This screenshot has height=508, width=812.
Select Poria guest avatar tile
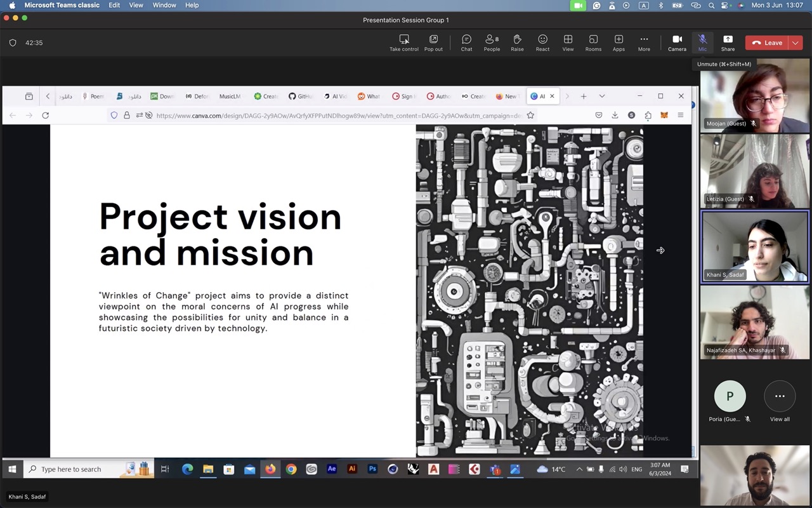(730, 402)
